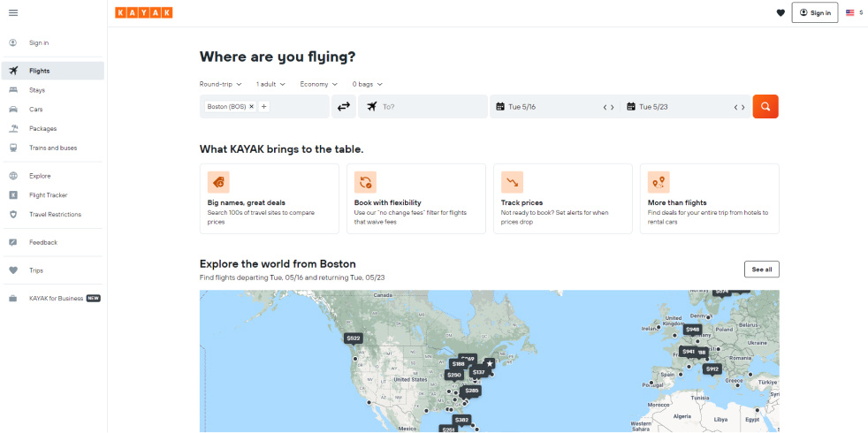Go to previous day for return date
Image resolution: width=868 pixels, height=433 pixels.
[735, 108]
